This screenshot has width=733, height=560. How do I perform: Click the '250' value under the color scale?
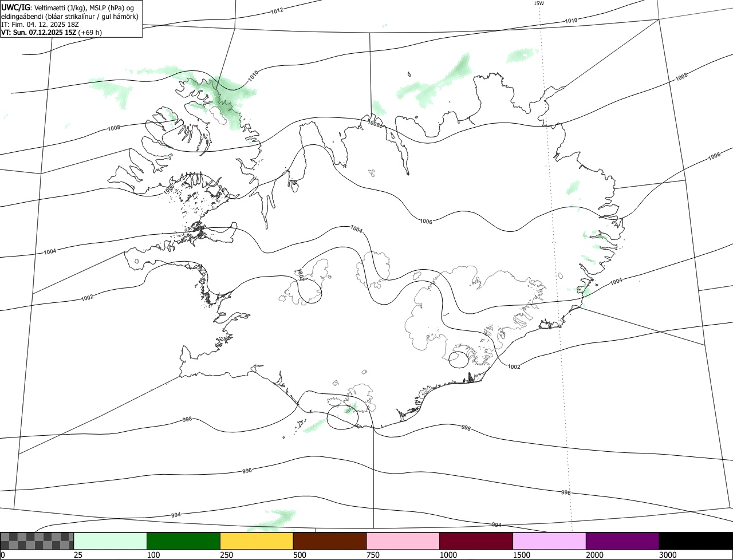pyautogui.click(x=227, y=555)
